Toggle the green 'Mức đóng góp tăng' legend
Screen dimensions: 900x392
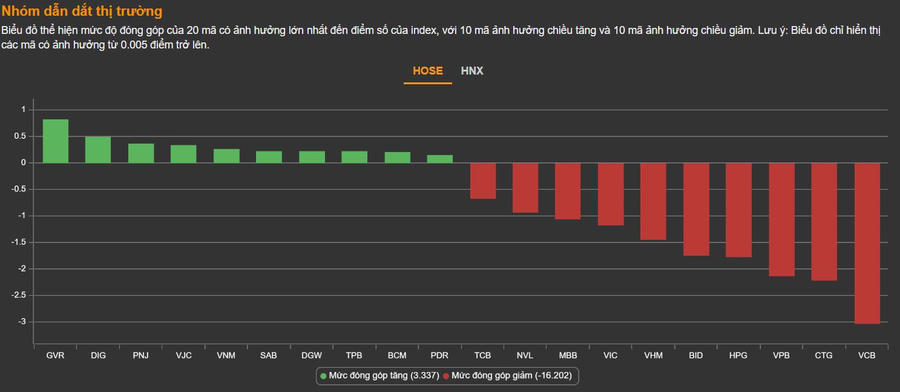point(379,376)
